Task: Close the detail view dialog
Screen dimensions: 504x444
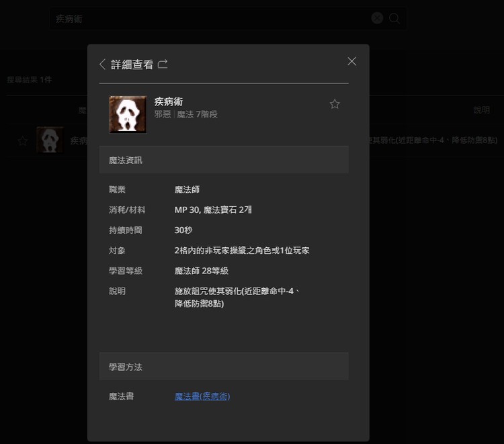Action: point(352,61)
